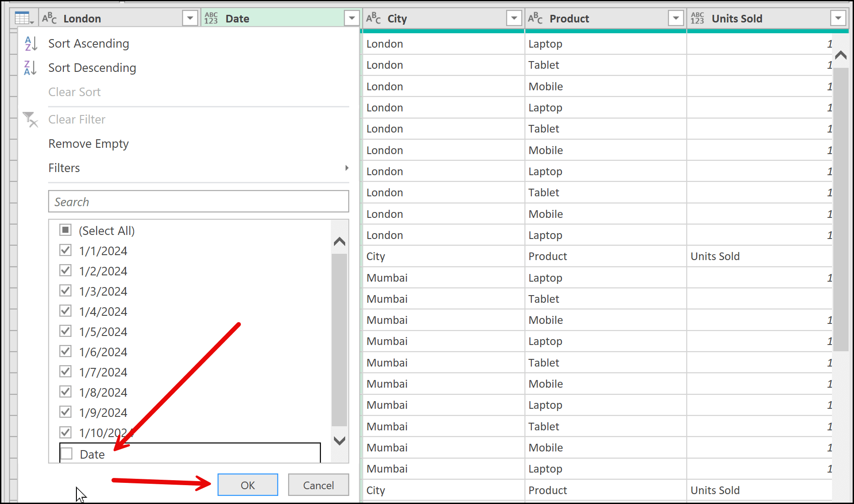Viewport: 854px width, 504px height.
Task: Click the London column text data type icon
Action: pyautogui.click(x=49, y=18)
